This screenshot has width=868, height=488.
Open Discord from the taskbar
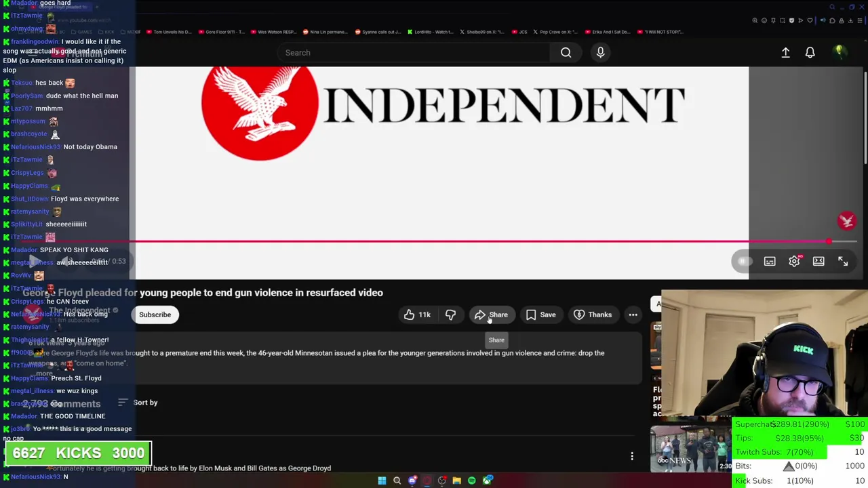(x=412, y=481)
